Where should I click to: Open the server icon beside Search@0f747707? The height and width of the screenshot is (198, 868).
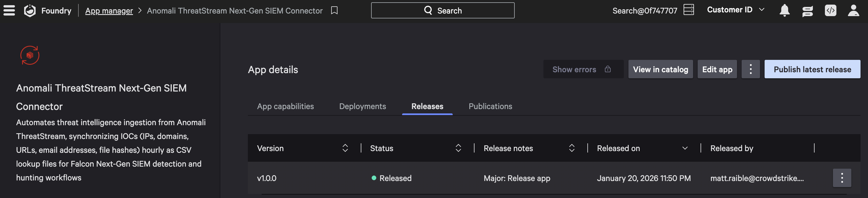coord(688,10)
